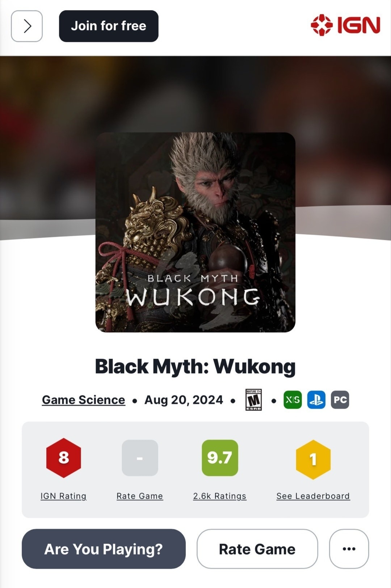Open Game Science developer link
The image size is (391, 588).
pyautogui.click(x=84, y=400)
